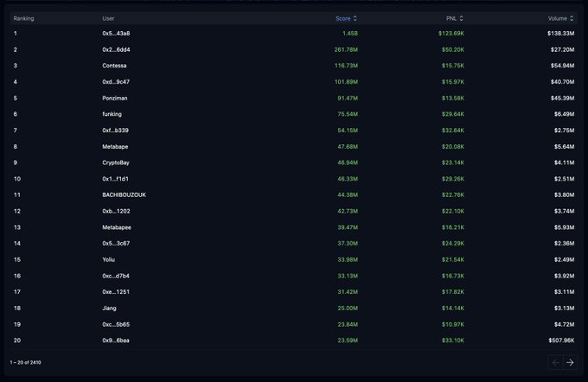Click volume value $507.96K
588x382 pixels.
(561, 341)
